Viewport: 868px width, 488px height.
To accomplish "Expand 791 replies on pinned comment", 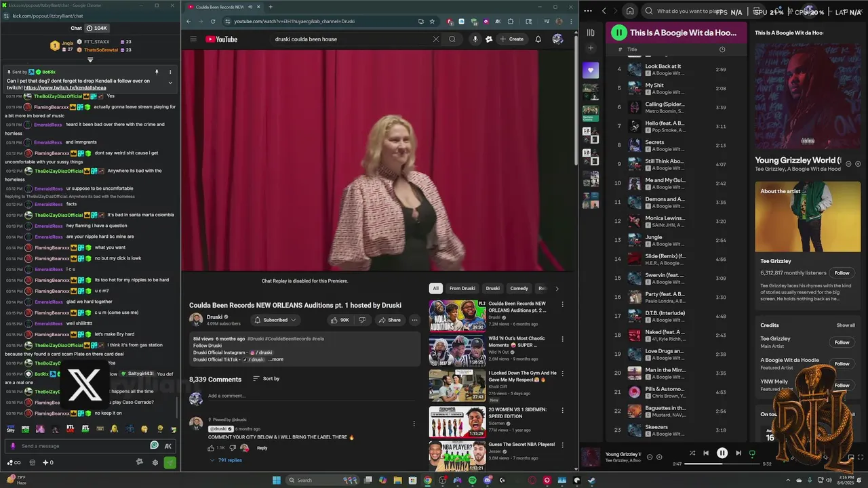I will pos(226,460).
